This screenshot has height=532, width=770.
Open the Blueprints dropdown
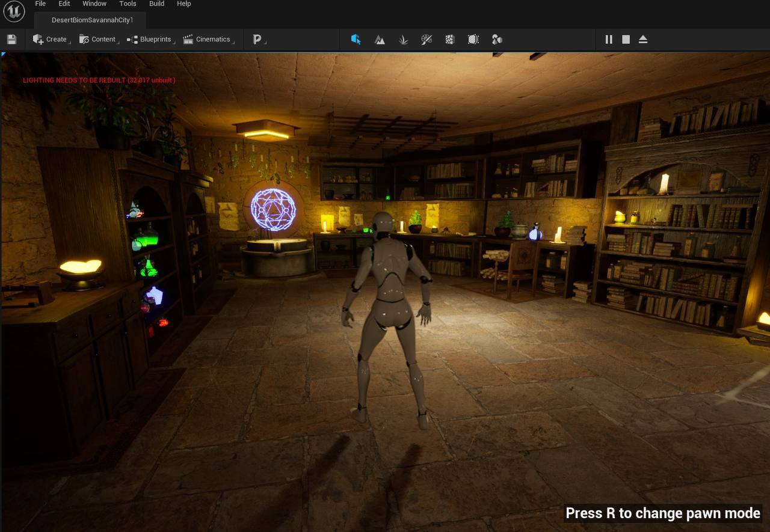[150, 39]
